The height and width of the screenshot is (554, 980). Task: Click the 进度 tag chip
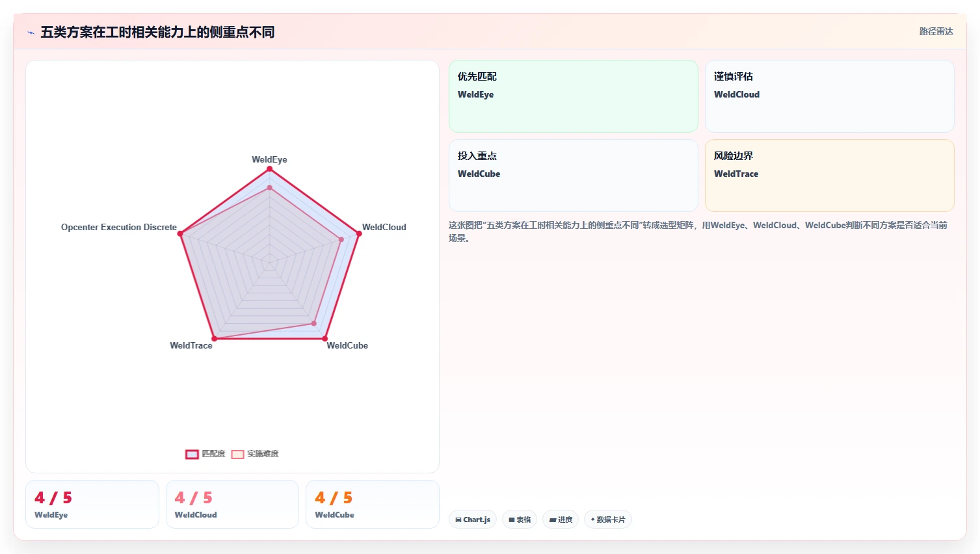(x=561, y=520)
